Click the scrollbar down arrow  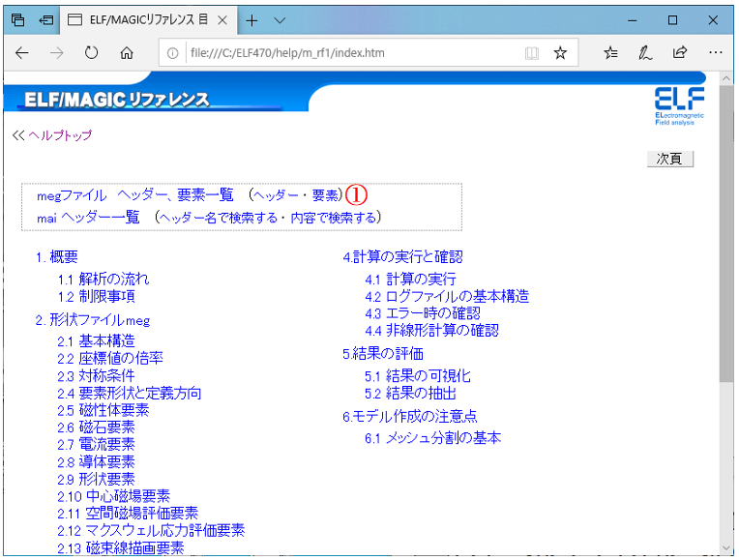[726, 547]
